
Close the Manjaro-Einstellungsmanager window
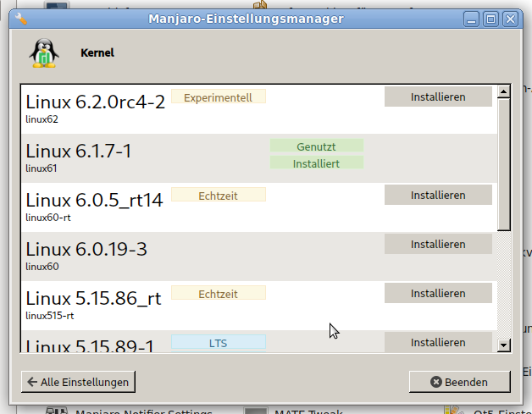point(510,19)
